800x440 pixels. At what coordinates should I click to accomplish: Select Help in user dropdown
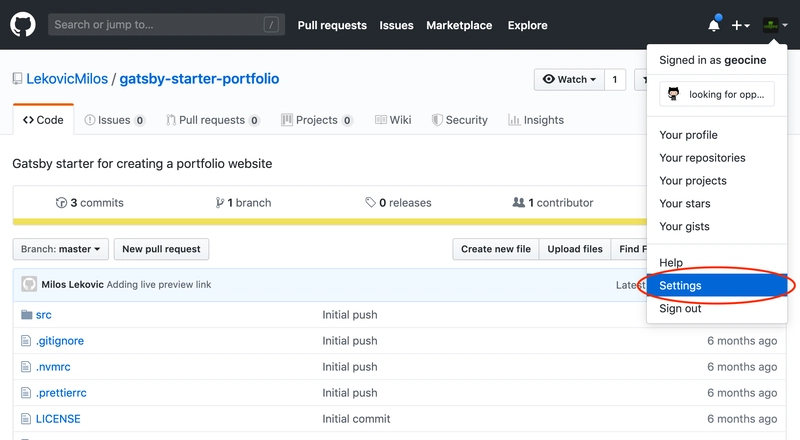(671, 262)
